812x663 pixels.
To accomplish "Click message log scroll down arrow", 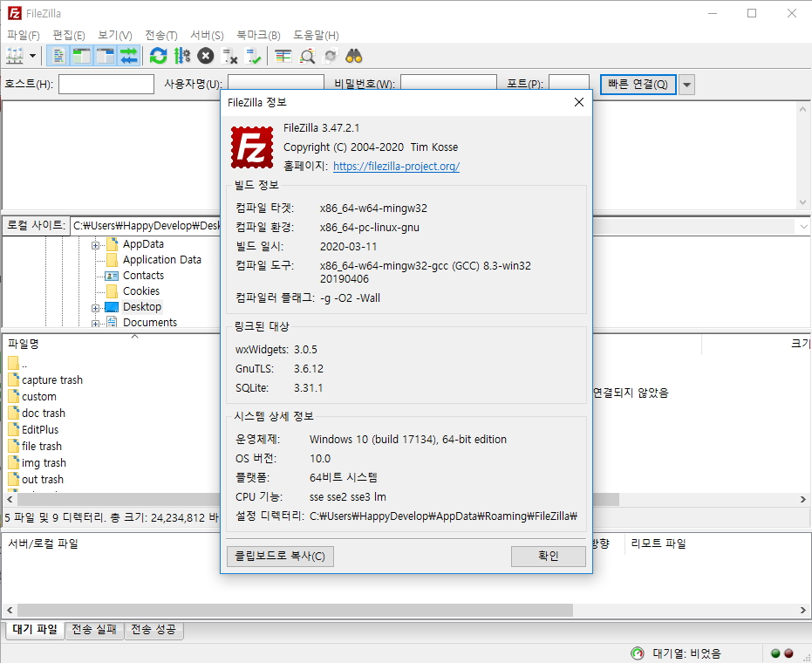I will [x=802, y=202].
